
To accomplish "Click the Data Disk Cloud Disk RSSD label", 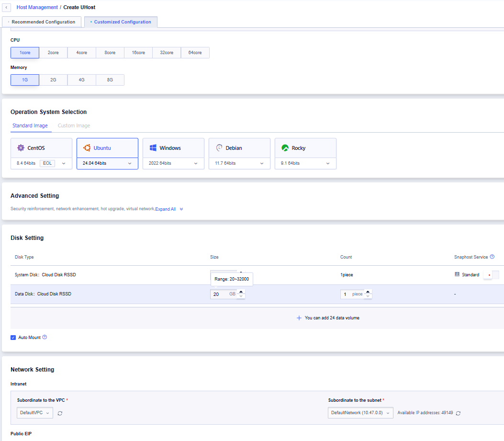I will 43,294.
